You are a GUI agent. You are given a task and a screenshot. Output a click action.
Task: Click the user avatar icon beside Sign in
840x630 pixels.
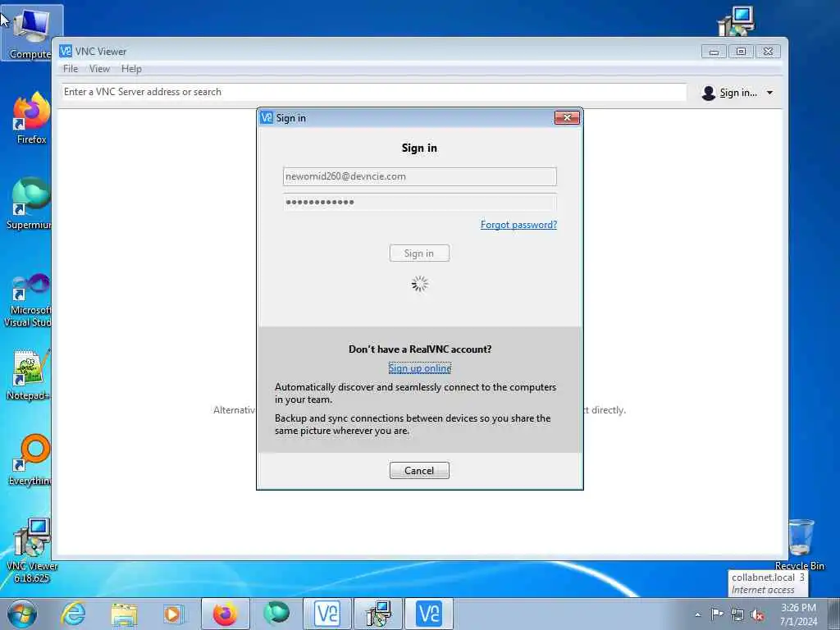708,93
